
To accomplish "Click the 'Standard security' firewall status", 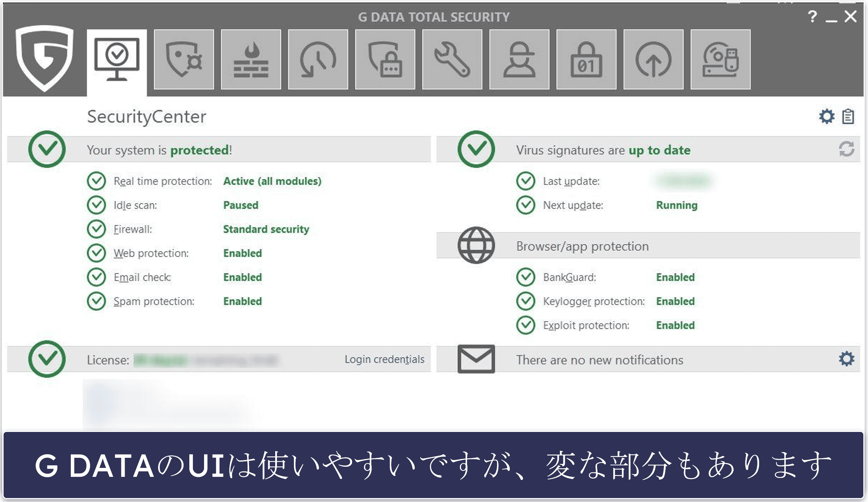I will (x=266, y=229).
